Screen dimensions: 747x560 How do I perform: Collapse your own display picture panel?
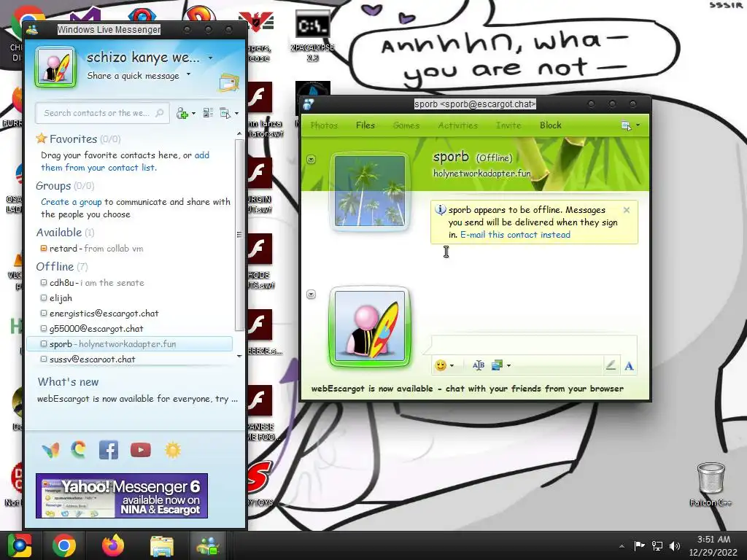tap(311, 295)
